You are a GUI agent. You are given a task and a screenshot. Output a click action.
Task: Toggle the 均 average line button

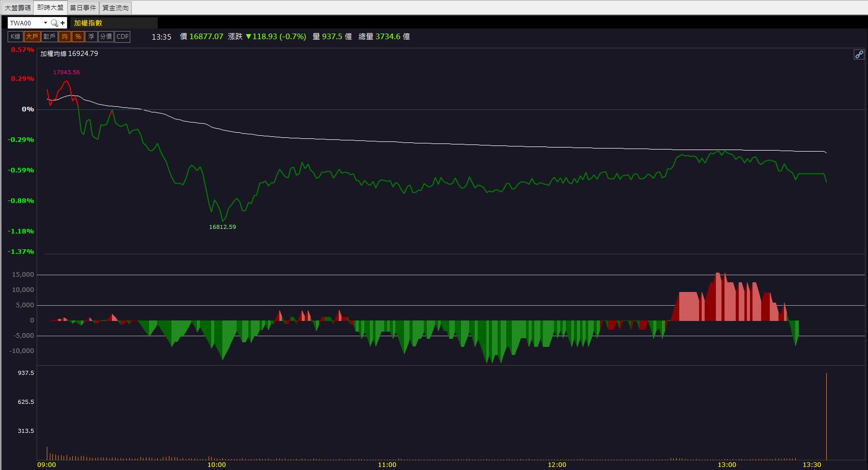[65, 37]
